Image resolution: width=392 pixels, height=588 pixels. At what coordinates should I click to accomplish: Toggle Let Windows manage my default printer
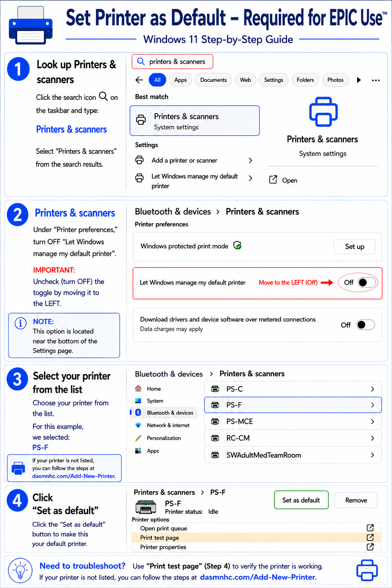(367, 283)
